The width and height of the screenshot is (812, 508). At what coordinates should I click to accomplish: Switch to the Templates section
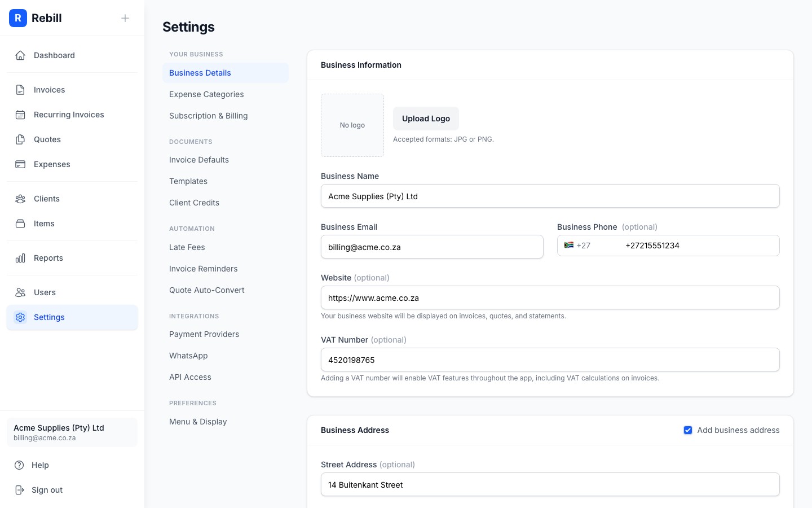pyautogui.click(x=188, y=181)
